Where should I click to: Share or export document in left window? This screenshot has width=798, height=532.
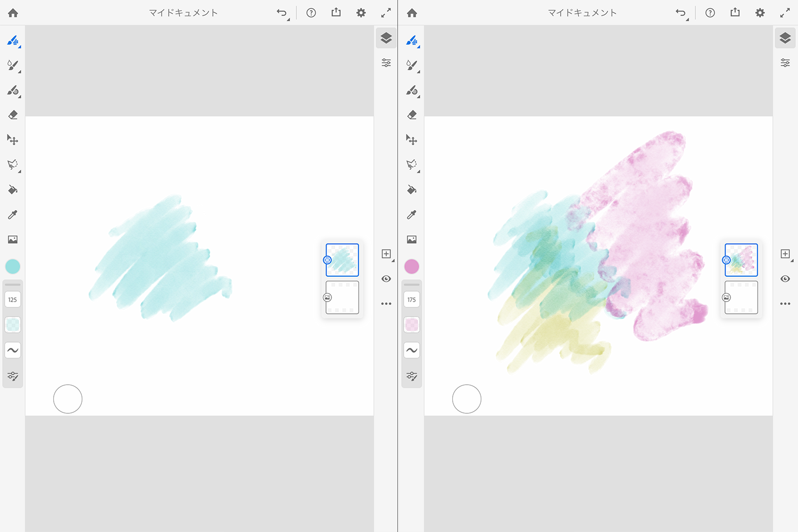click(336, 12)
